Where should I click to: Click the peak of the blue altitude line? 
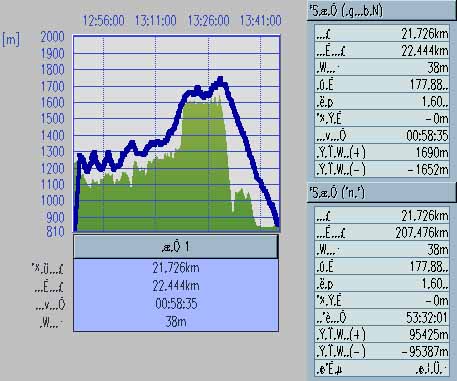(x=220, y=79)
